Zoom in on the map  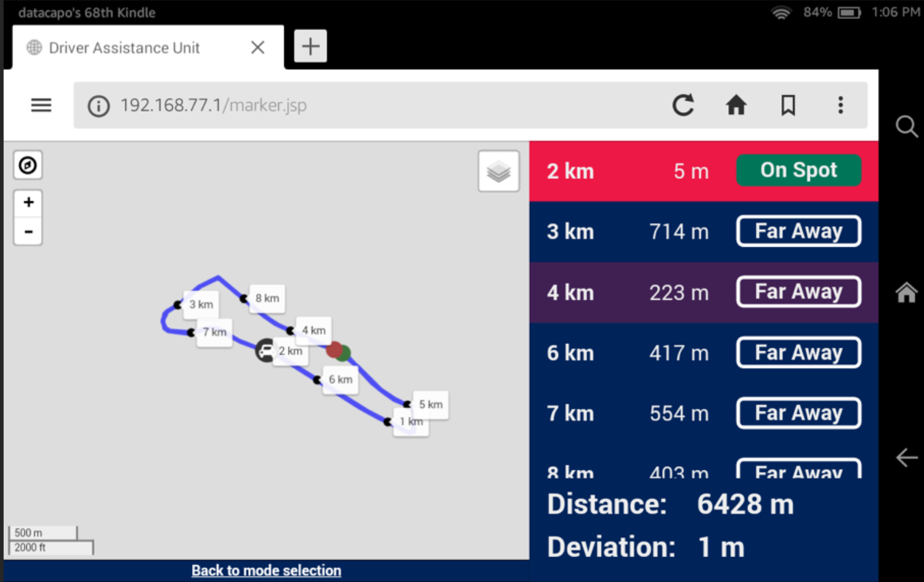pos(28,203)
